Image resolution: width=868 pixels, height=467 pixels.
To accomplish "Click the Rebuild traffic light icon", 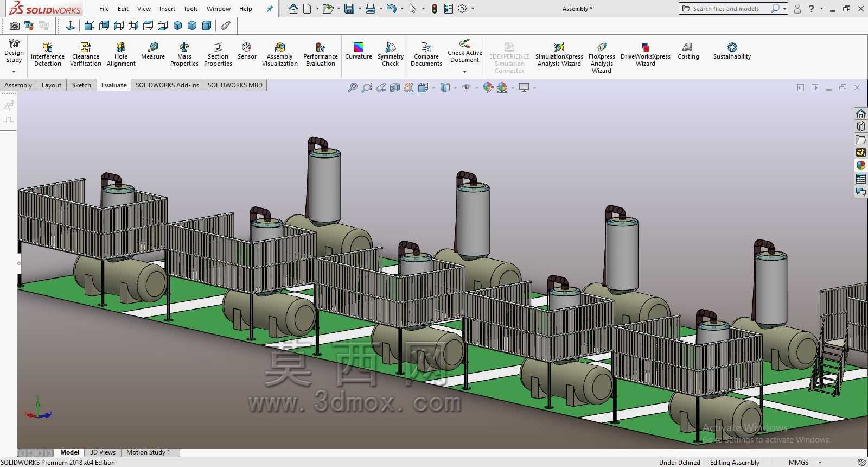I will tap(435, 9).
